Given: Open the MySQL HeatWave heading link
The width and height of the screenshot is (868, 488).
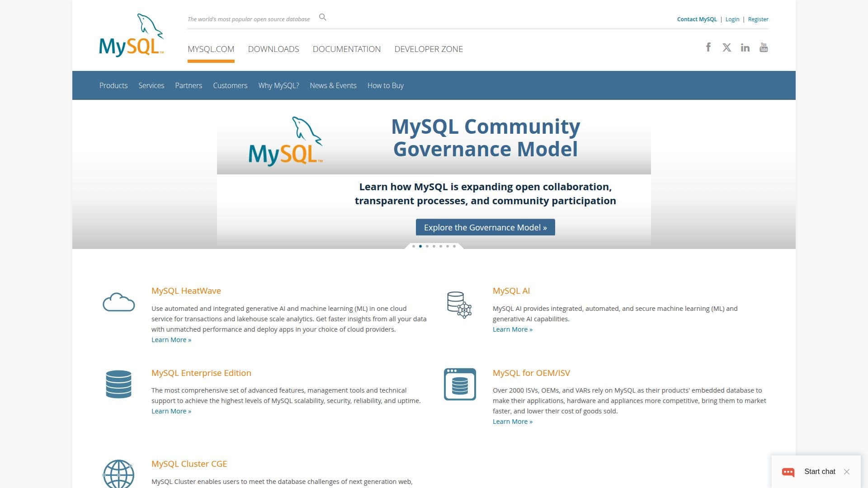Looking at the screenshot, I should (186, 291).
